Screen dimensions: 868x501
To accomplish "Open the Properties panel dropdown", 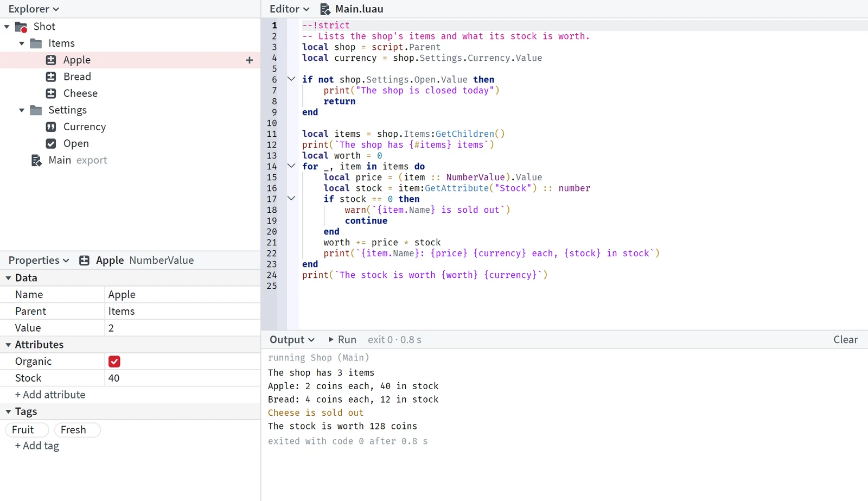I will pos(39,261).
